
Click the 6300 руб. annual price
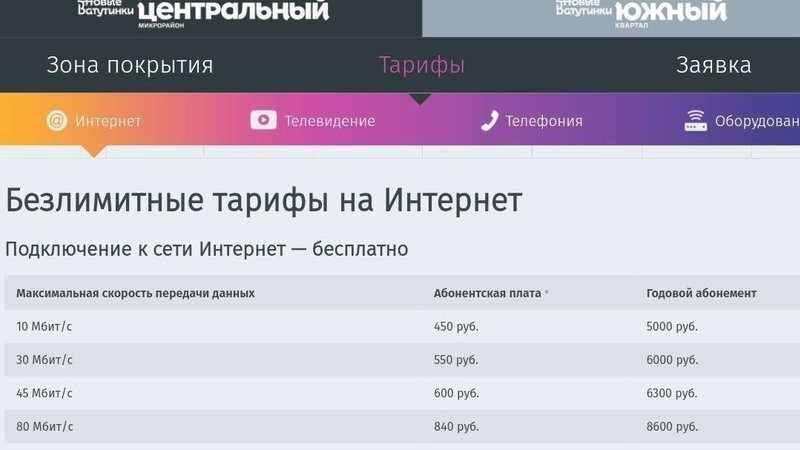671,393
